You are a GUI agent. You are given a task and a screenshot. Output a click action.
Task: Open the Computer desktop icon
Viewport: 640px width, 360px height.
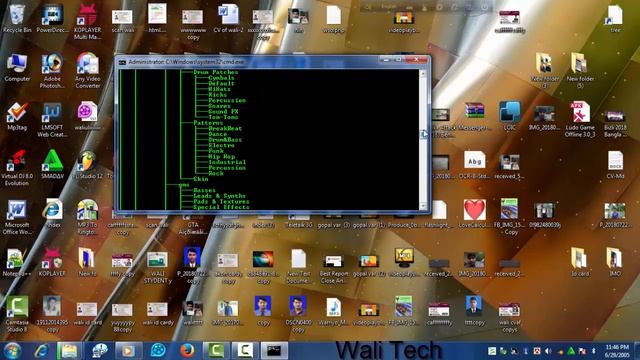17,67
